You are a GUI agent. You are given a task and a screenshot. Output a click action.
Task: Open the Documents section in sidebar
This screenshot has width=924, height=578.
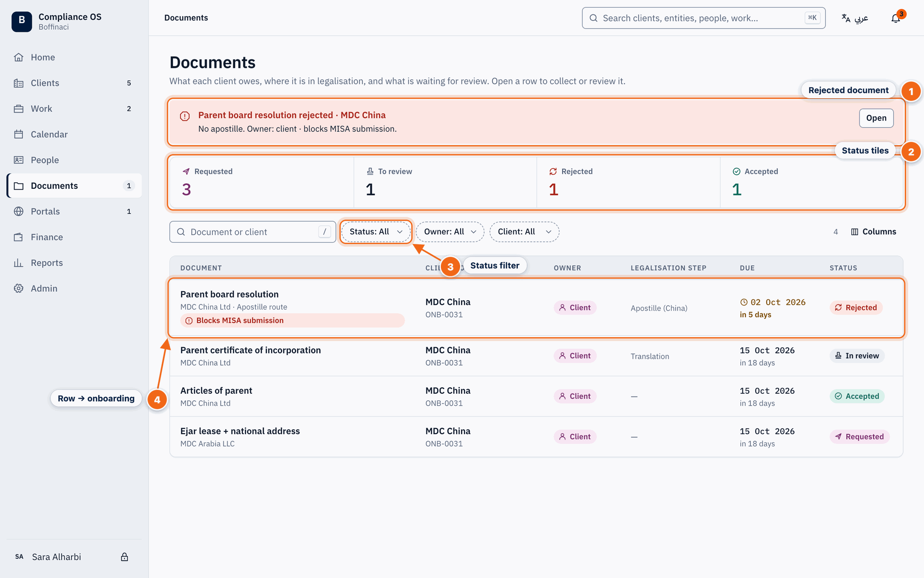(x=74, y=186)
